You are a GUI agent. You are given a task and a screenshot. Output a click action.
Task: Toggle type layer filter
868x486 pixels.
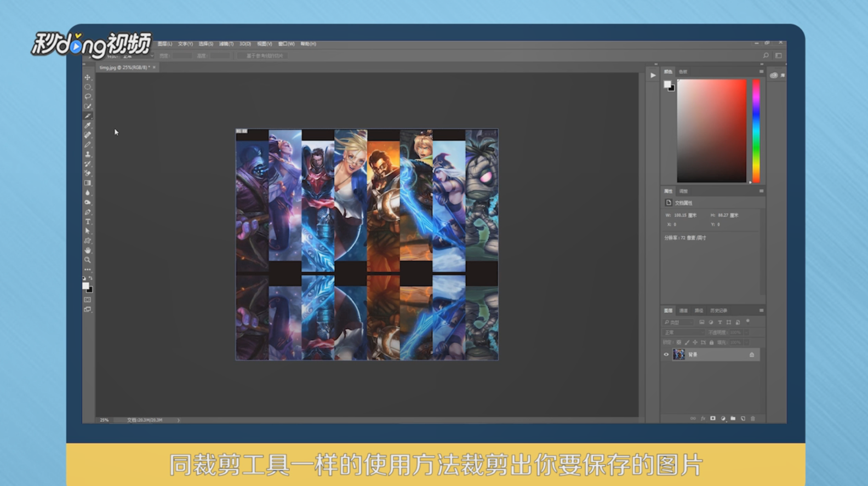[x=719, y=322]
